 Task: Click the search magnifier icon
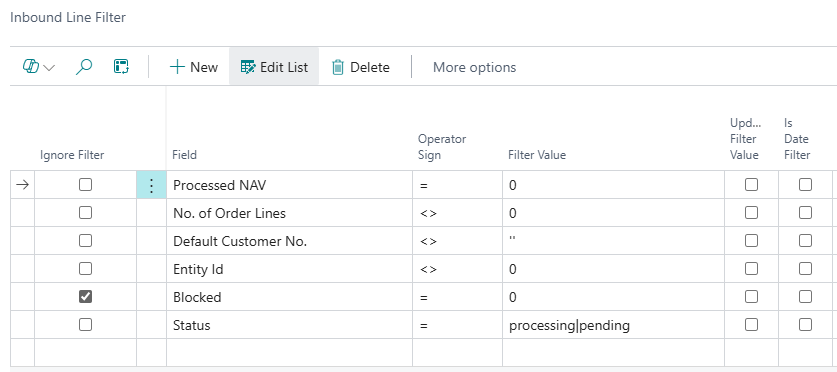(84, 67)
